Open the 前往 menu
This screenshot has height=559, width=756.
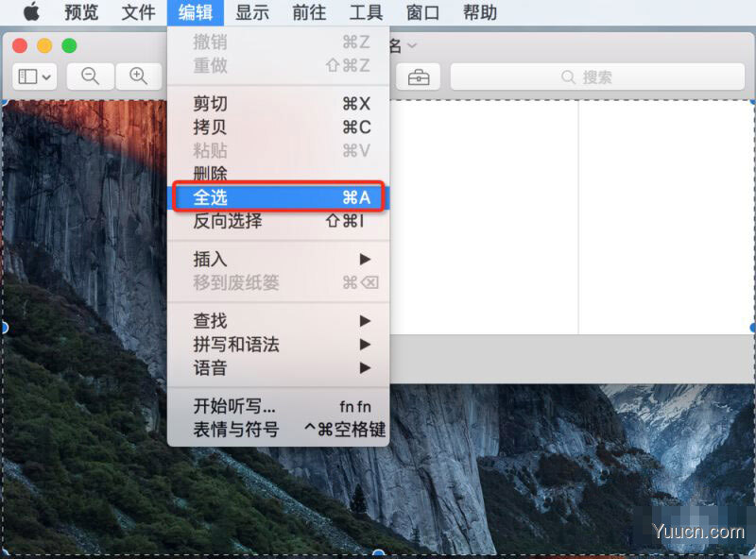coord(309,12)
